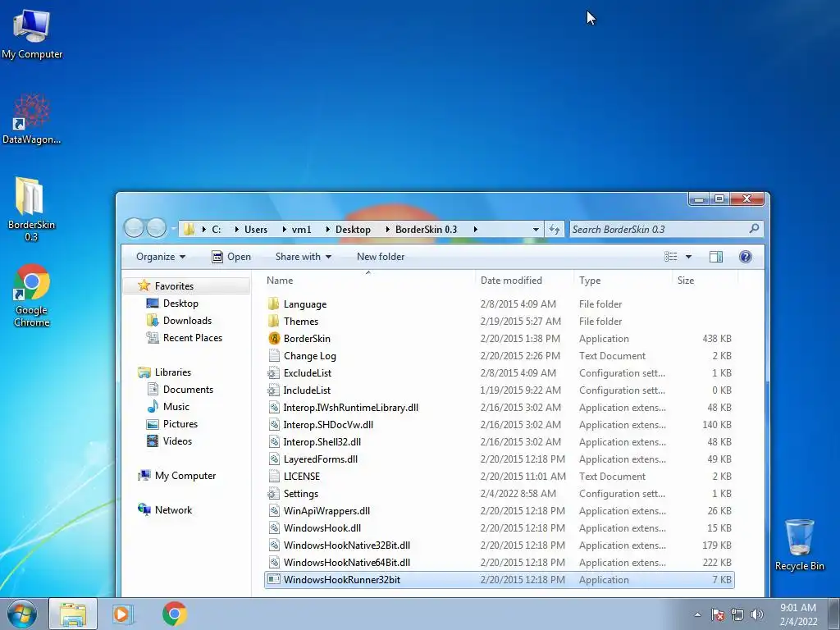Open network icon in system tray

737,614
